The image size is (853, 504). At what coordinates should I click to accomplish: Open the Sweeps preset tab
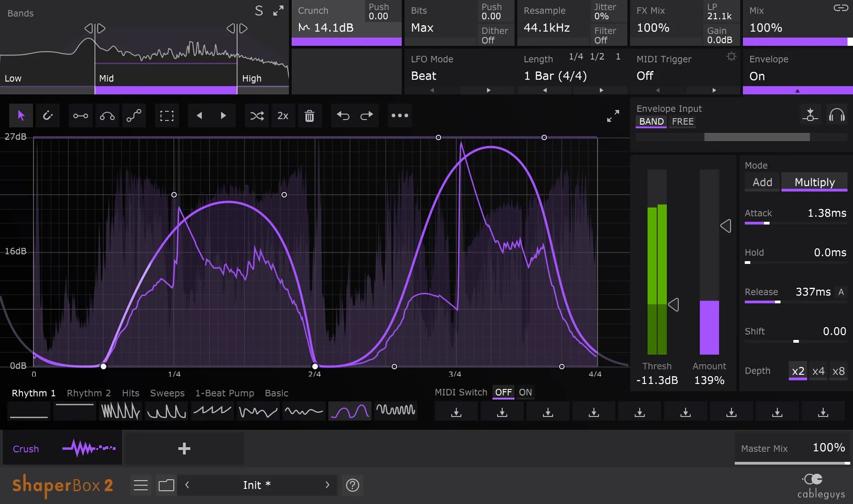coord(167,393)
